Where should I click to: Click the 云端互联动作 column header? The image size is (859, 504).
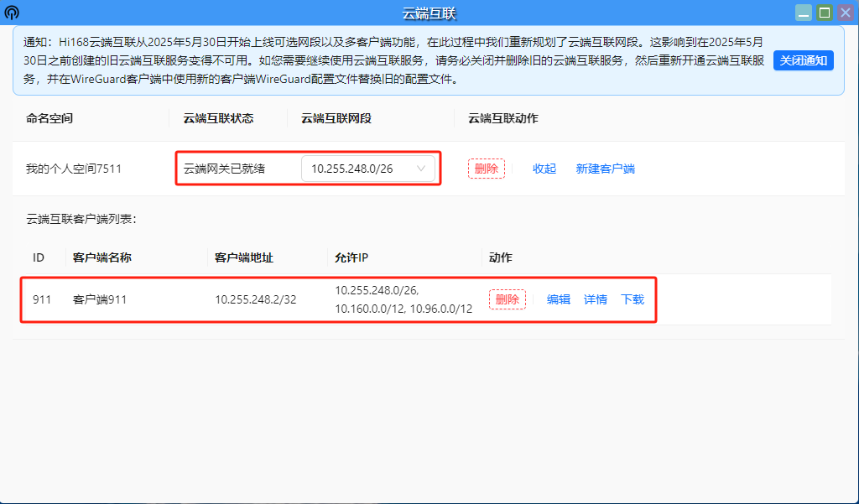click(503, 118)
